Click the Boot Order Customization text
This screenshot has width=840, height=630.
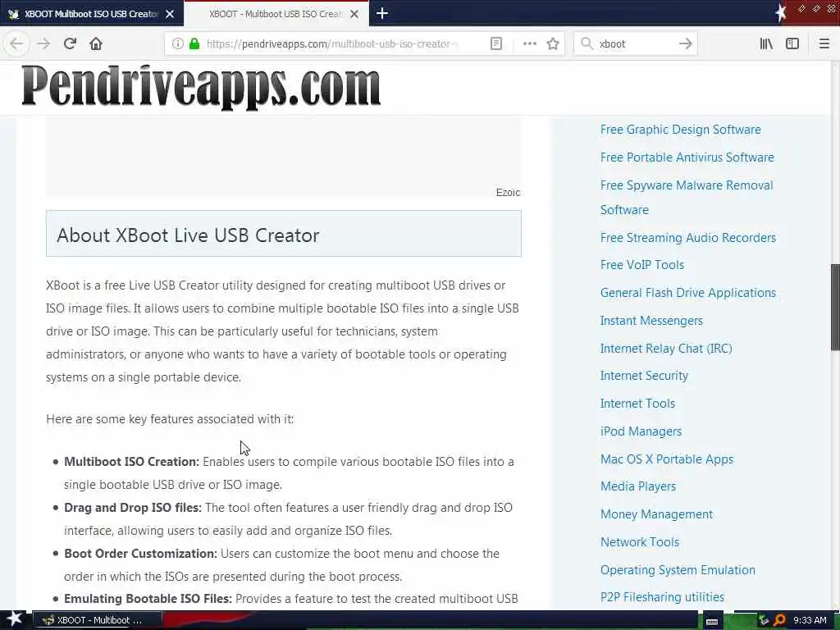(x=140, y=554)
